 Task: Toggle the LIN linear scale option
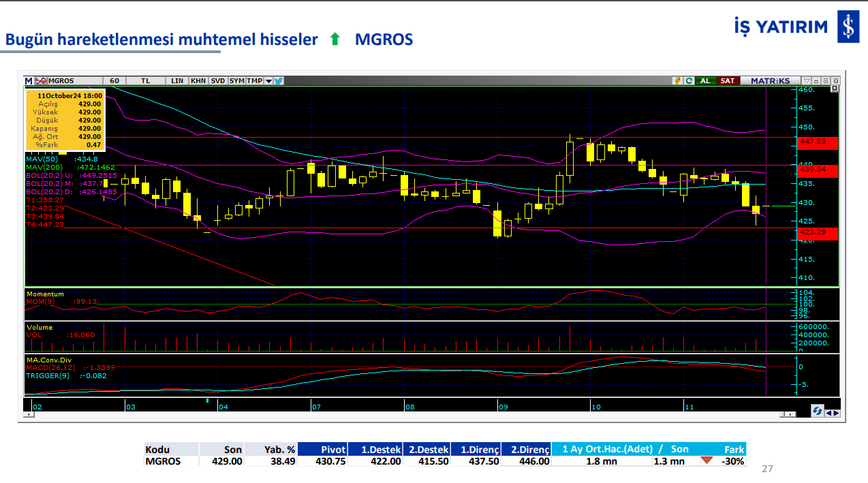click(177, 80)
